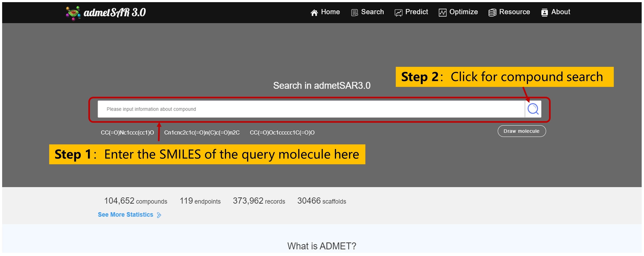Click the Predict chart icon
The width and height of the screenshot is (644, 256).
click(x=398, y=13)
